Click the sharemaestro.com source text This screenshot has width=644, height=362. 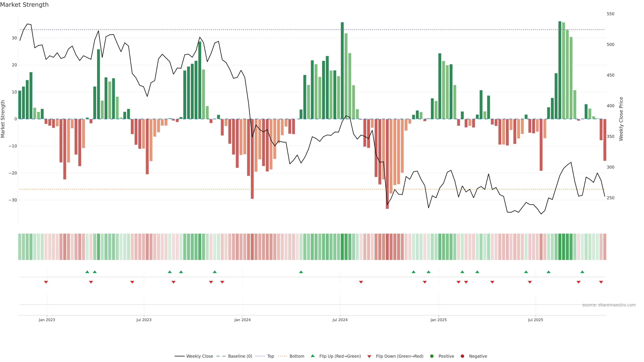609,305
